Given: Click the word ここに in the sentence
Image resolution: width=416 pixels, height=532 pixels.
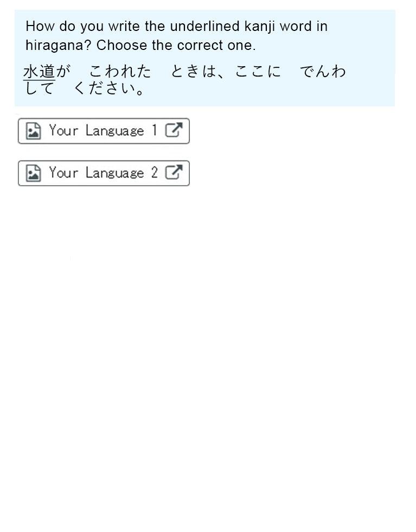Looking at the screenshot, I should click(x=258, y=72).
